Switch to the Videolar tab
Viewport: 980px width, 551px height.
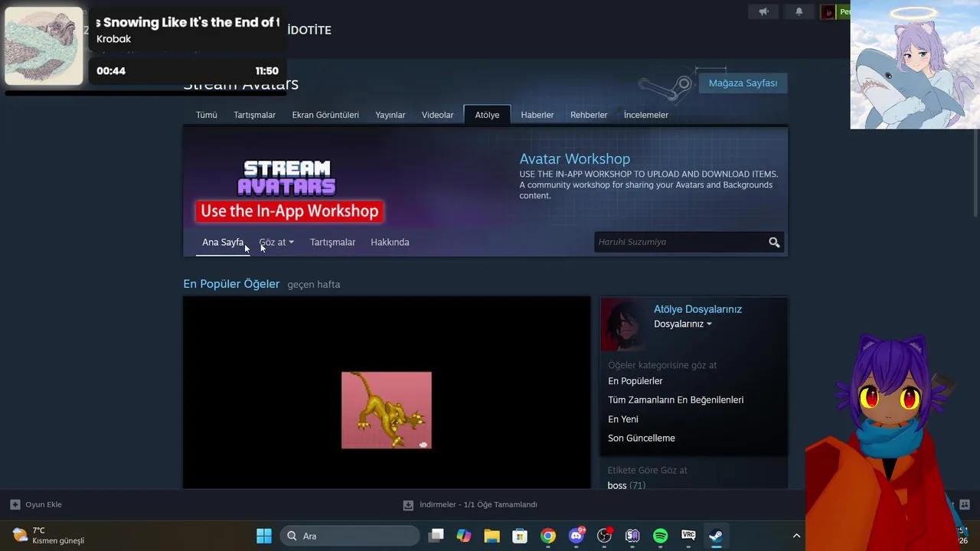click(x=437, y=115)
